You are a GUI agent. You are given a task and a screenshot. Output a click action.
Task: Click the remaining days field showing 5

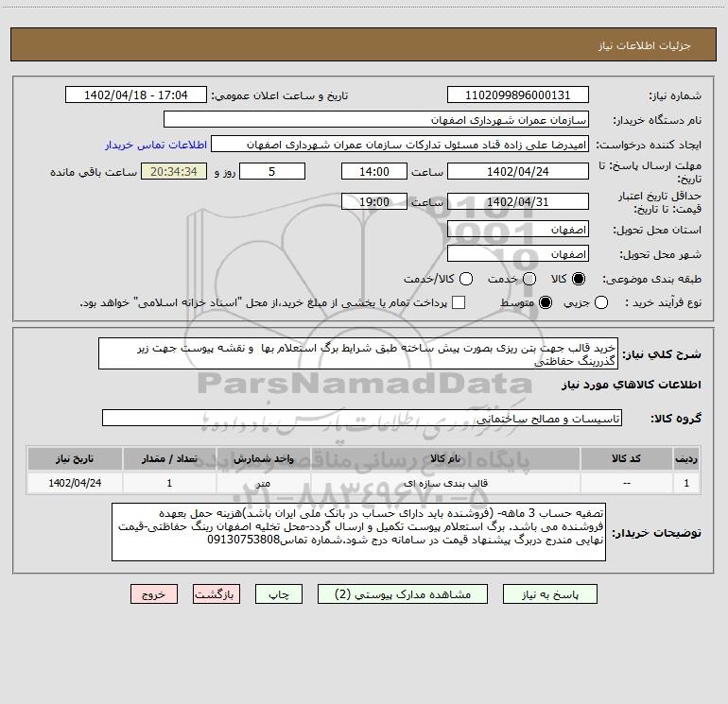click(x=272, y=171)
